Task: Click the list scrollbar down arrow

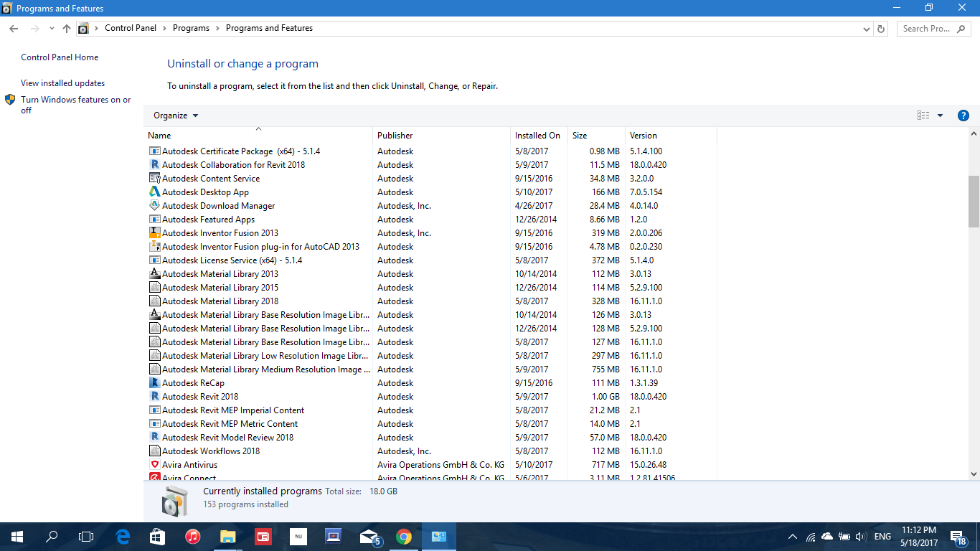Action: [974, 474]
